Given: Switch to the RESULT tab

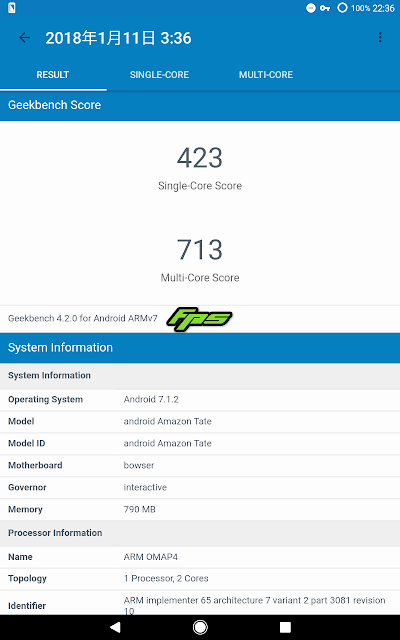Looking at the screenshot, I should pyautogui.click(x=53, y=75).
